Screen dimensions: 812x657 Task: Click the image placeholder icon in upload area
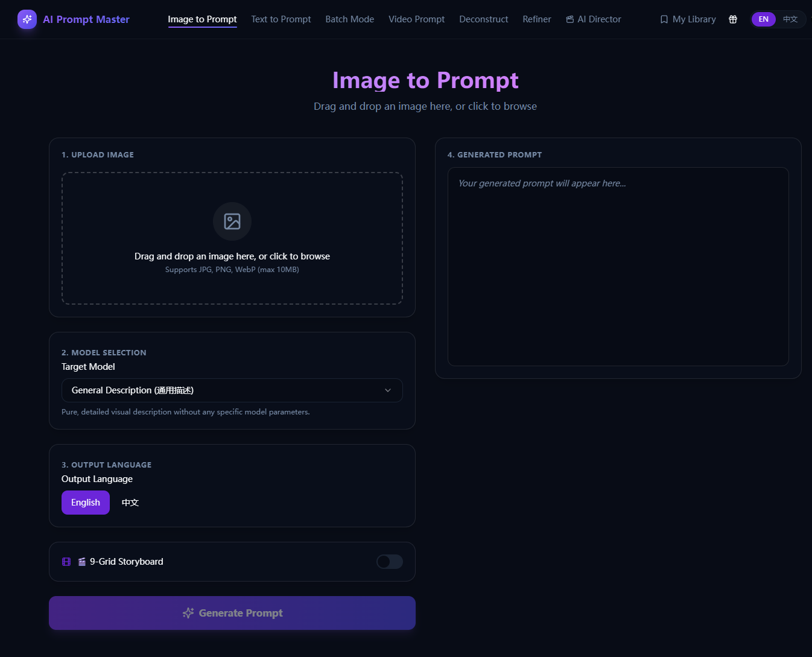pyautogui.click(x=232, y=221)
